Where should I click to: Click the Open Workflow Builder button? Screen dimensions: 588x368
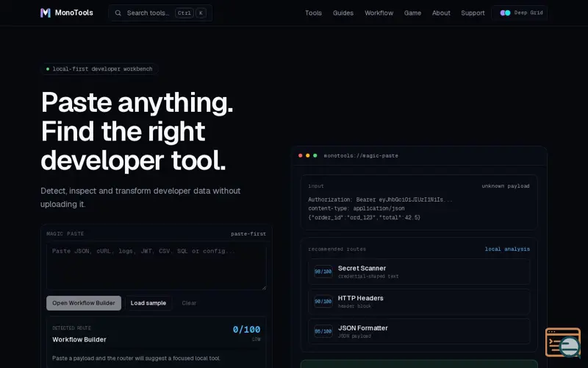coord(84,303)
